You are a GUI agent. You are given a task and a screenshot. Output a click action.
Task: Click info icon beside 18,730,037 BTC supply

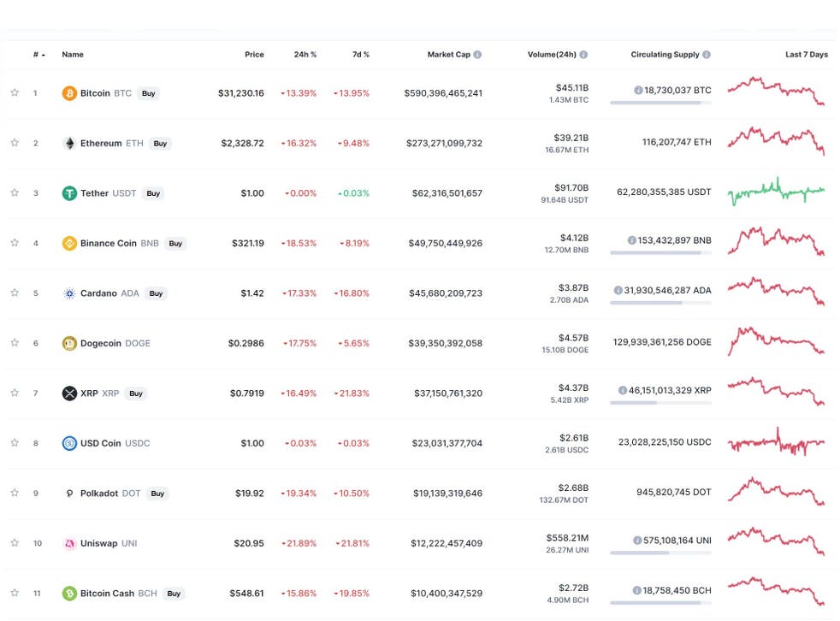[x=638, y=90]
